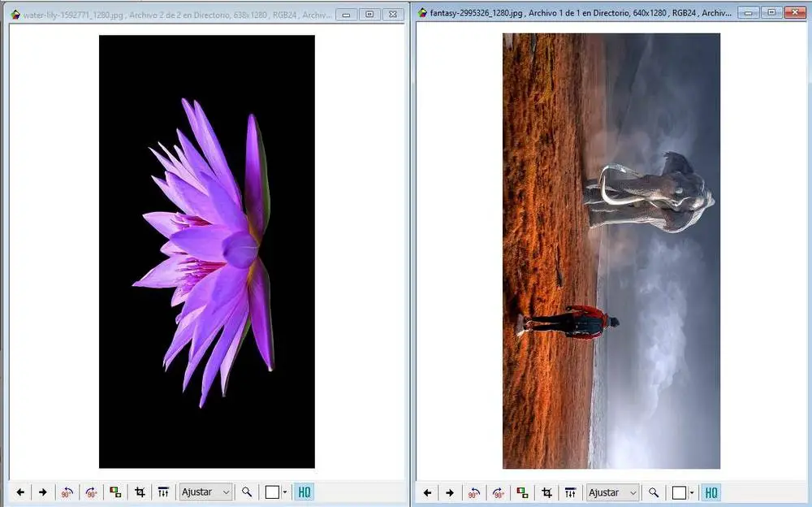Image resolution: width=812 pixels, height=507 pixels.
Task: Click white background color swatch in water-lily window
Action: pyautogui.click(x=272, y=492)
